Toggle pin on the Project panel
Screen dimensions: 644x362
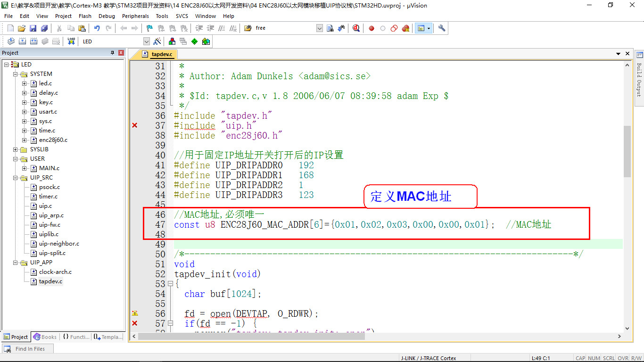tap(112, 53)
